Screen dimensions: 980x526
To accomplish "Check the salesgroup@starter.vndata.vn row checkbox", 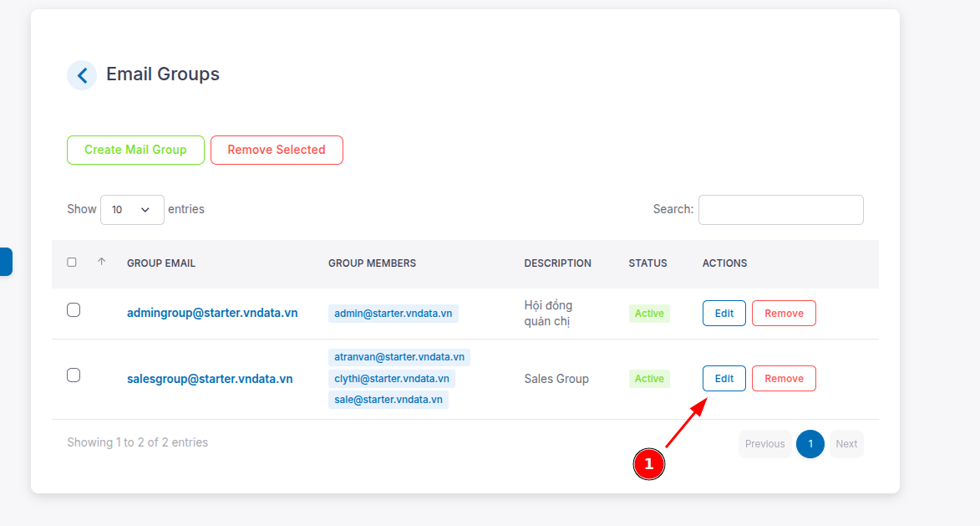I will pos(74,375).
